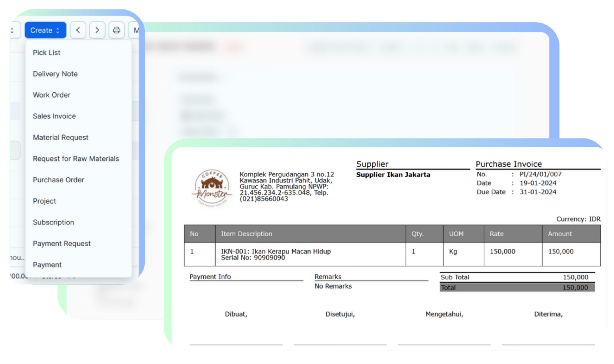This screenshot has height=364, width=614.
Task: Choose Subscription from the list
Action: click(x=53, y=222)
